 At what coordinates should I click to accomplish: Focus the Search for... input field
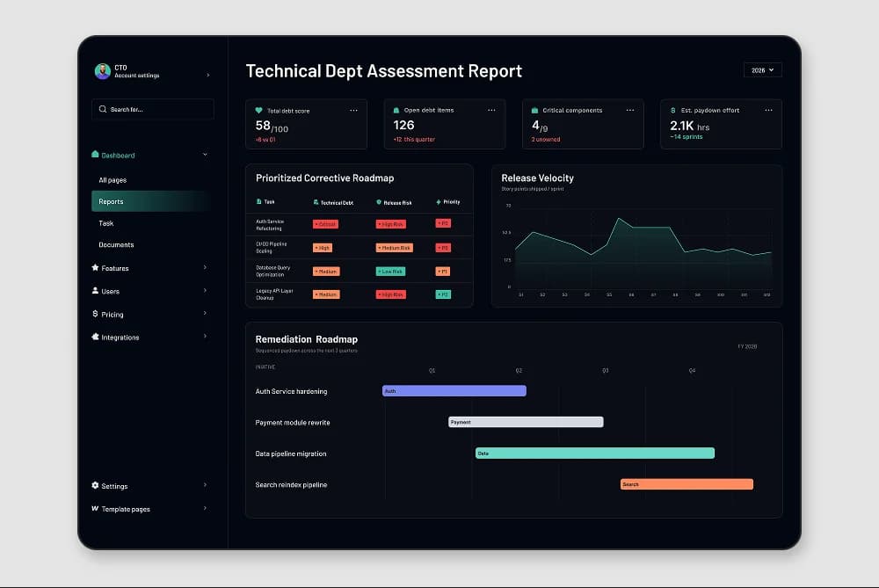click(152, 109)
